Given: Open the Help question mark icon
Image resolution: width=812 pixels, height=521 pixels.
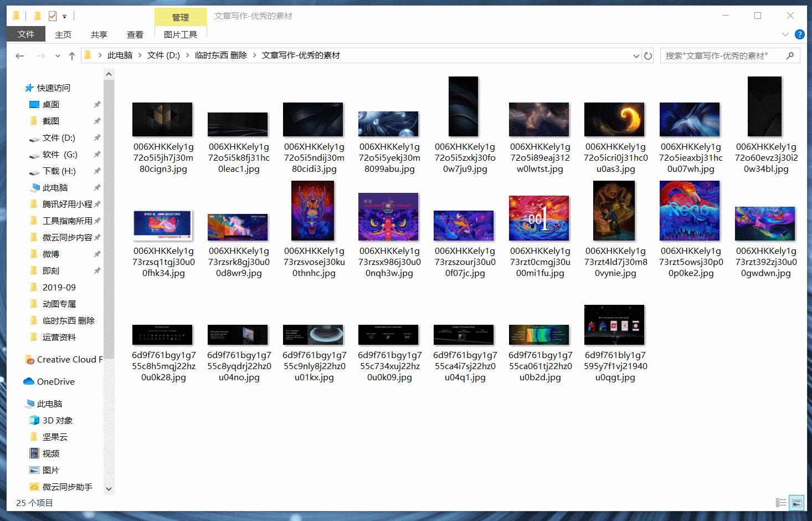Looking at the screenshot, I should click(x=799, y=34).
